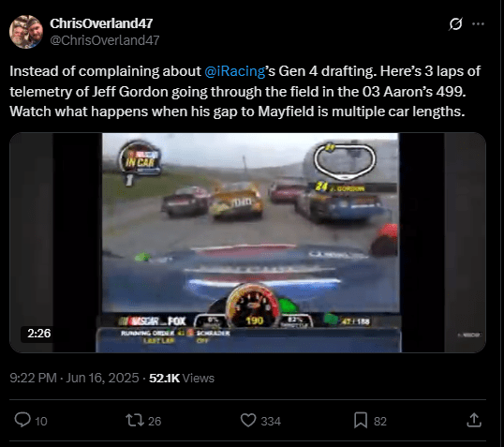The width and height of the screenshot is (504, 447).
Task: Open ChrisOverland47 profile avatar
Action: point(26,32)
